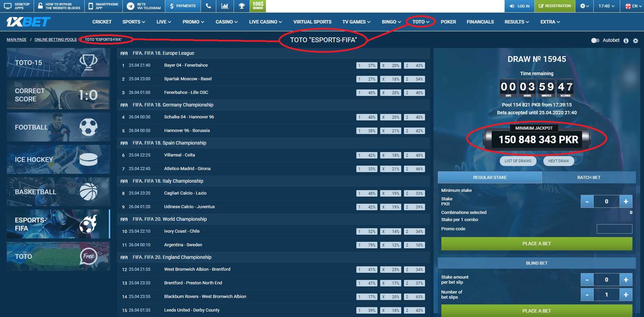
Task: Select the Esports-FIFA flaming ball tile
Action: click(x=58, y=224)
